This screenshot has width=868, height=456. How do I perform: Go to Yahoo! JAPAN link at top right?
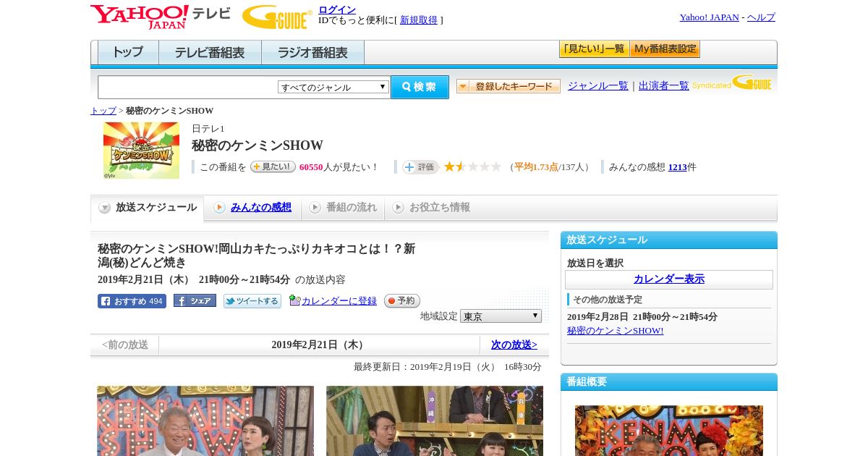[x=709, y=17]
